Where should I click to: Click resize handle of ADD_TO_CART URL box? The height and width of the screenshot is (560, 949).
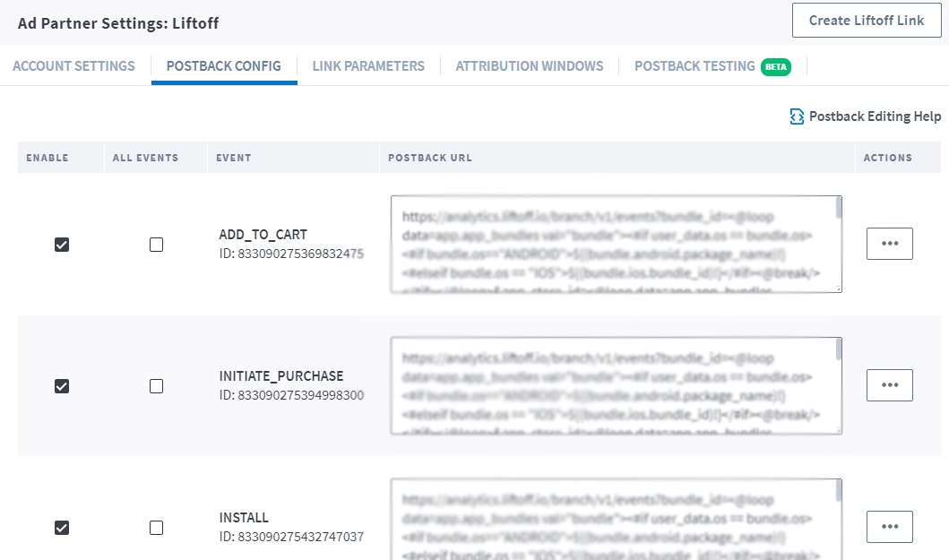coord(838,289)
